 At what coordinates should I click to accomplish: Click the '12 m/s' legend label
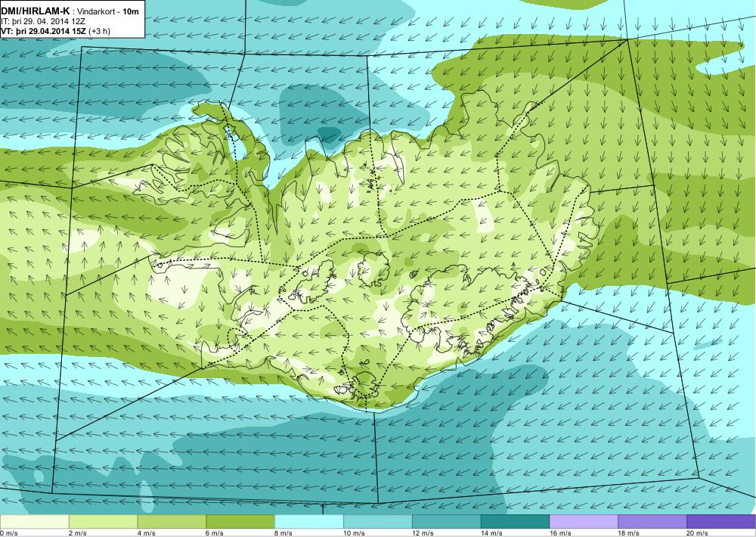point(423,533)
